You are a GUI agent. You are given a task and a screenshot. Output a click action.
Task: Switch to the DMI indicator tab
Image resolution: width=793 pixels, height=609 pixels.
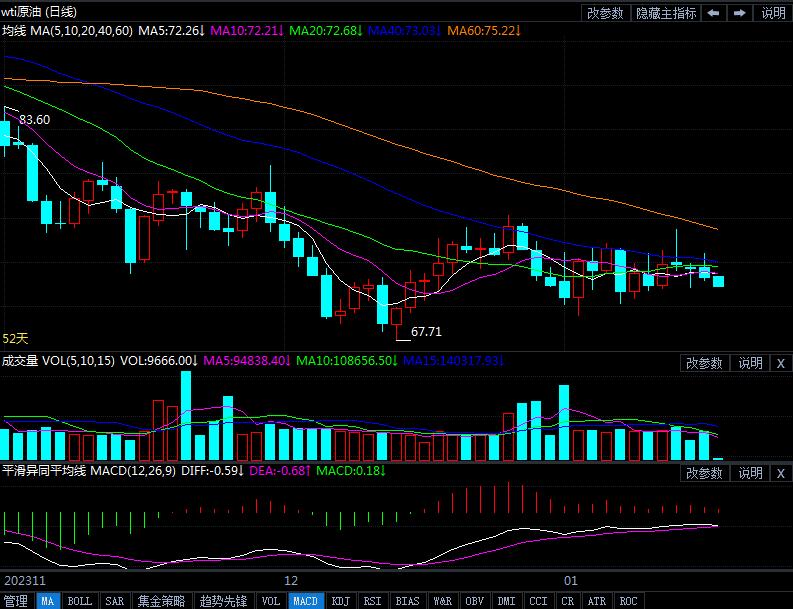pyautogui.click(x=506, y=601)
